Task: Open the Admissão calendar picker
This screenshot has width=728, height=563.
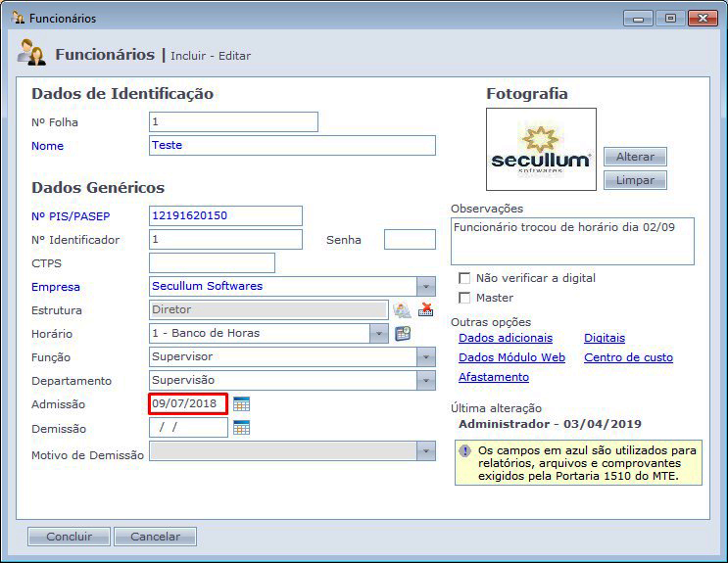Action: (x=242, y=403)
